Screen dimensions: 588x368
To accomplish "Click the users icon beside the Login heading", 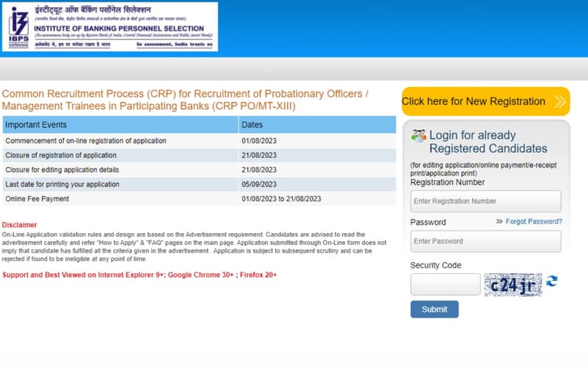I will pyautogui.click(x=419, y=136).
